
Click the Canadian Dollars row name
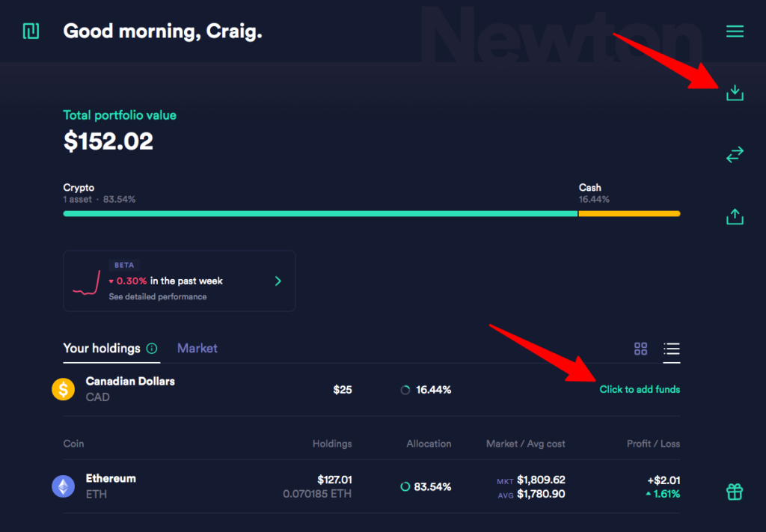[x=130, y=381]
